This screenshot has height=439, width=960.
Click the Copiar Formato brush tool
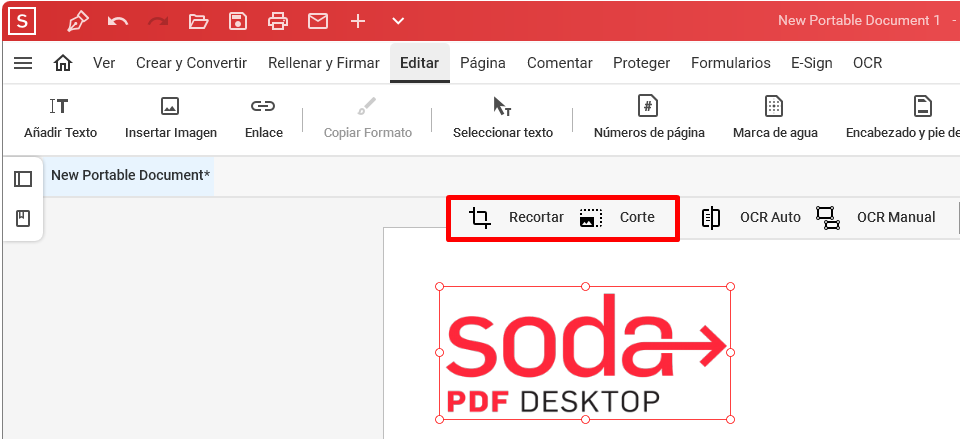(367, 118)
